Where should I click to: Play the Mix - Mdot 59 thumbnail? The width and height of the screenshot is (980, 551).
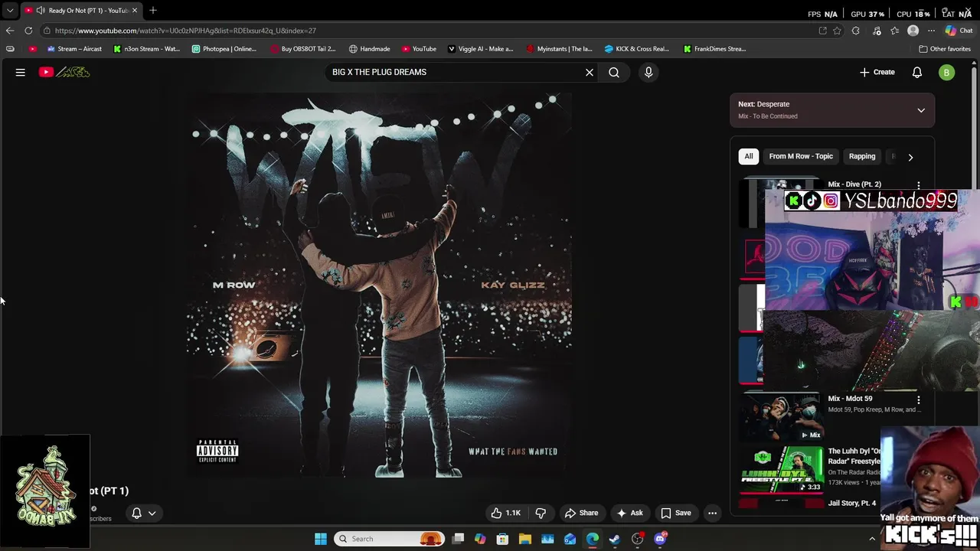click(781, 416)
